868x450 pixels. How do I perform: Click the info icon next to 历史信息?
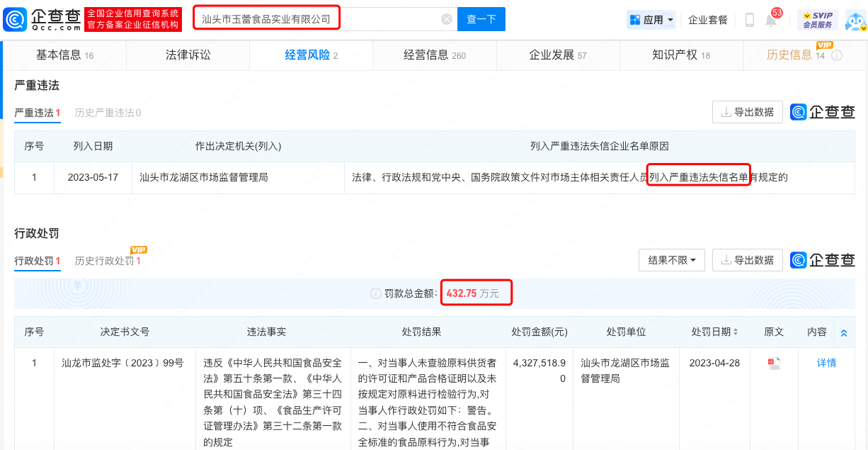[x=836, y=55]
